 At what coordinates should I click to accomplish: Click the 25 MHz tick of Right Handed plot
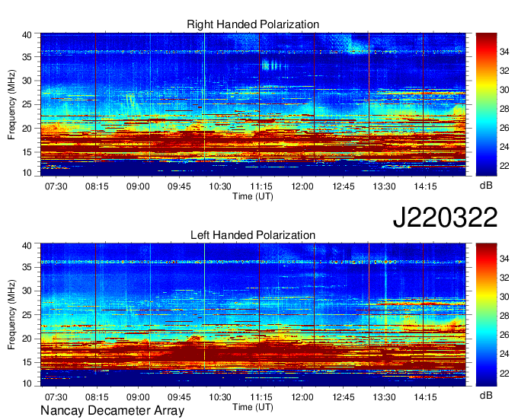coord(27,104)
